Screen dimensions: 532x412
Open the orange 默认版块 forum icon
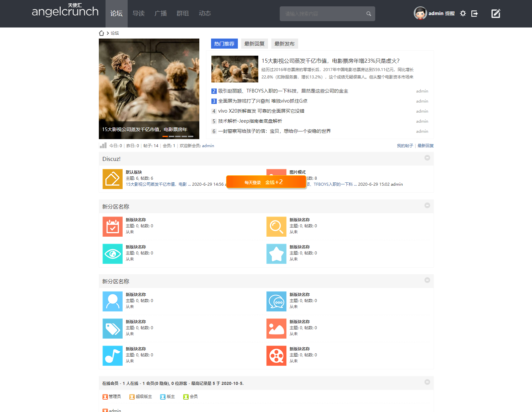click(113, 179)
